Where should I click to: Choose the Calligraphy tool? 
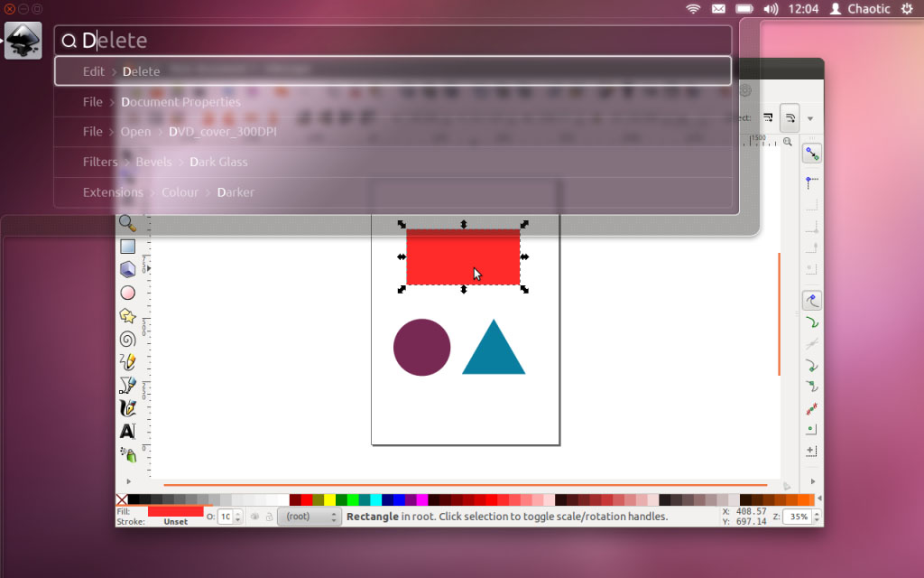coord(127,408)
